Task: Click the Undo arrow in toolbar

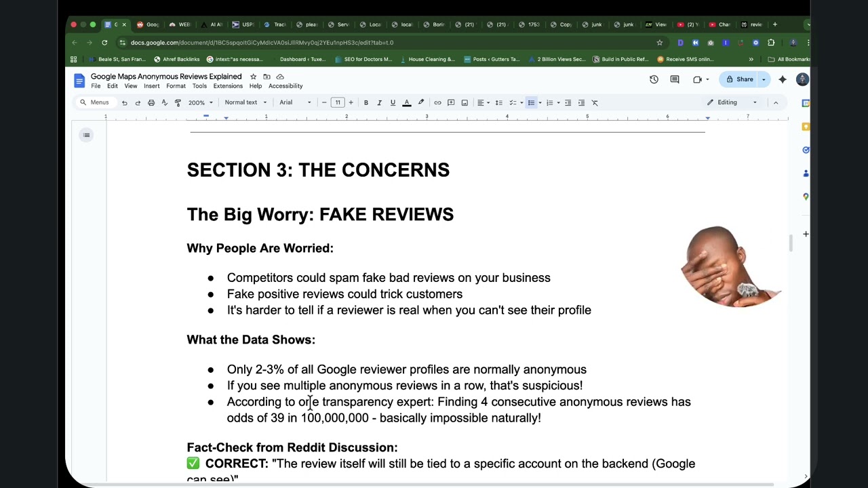Action: coord(124,102)
